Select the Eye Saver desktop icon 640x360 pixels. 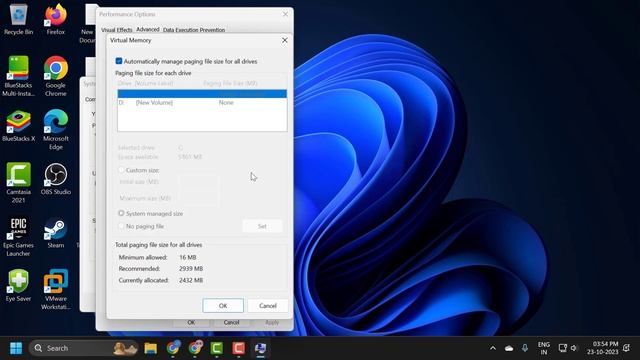tap(18, 286)
